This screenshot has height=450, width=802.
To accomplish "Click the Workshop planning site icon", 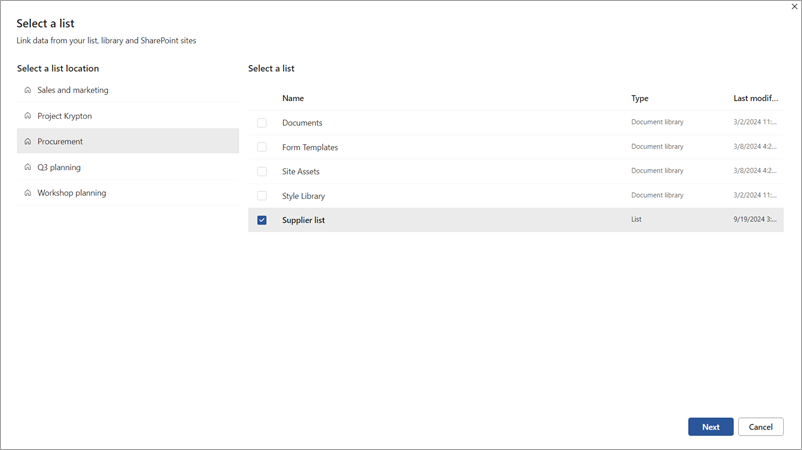I will click(x=28, y=193).
